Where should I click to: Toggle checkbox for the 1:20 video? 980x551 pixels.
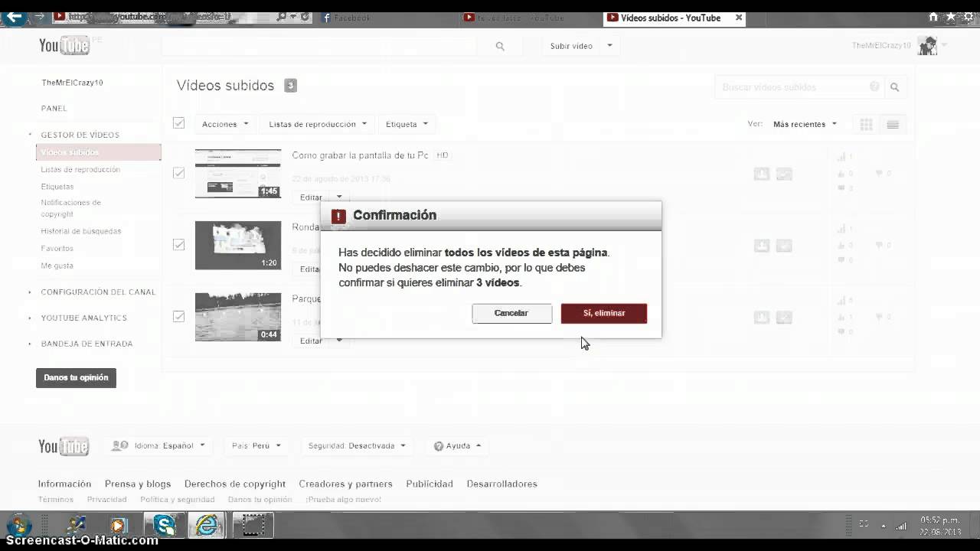coord(178,245)
